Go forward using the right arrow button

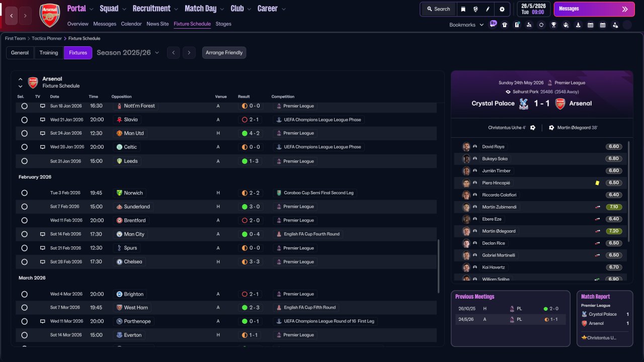pos(25,16)
